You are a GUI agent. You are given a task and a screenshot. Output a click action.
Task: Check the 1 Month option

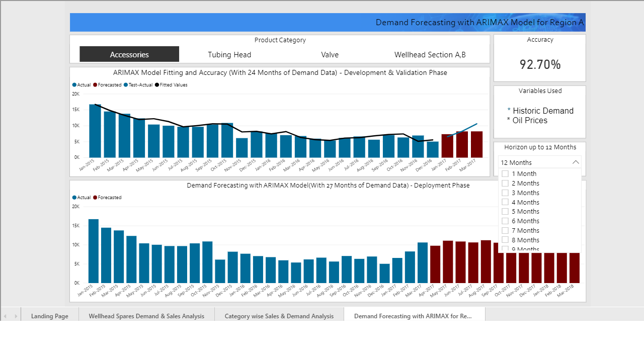pos(505,174)
